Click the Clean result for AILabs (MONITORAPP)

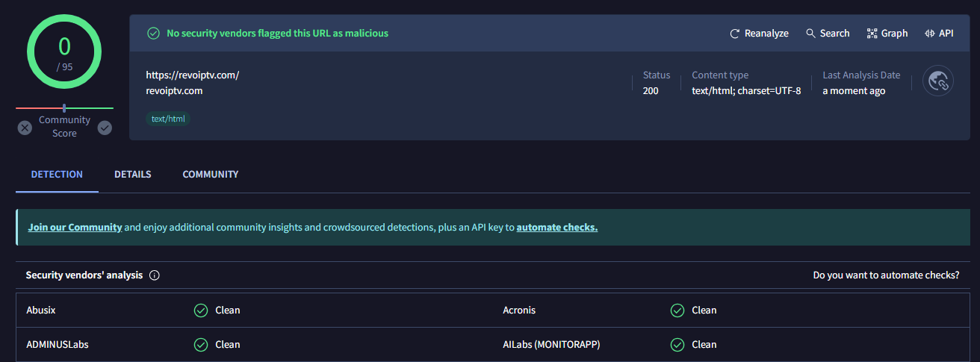pos(704,345)
